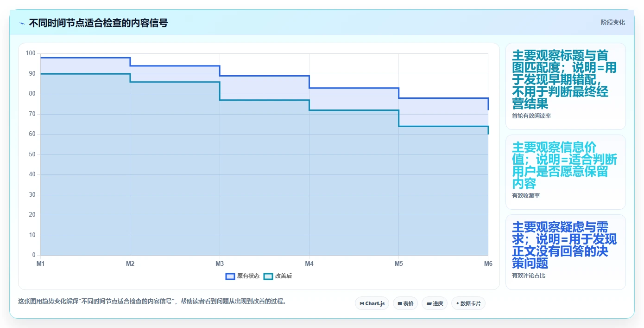
Task: Click the M1 axis label
Action: click(40, 264)
